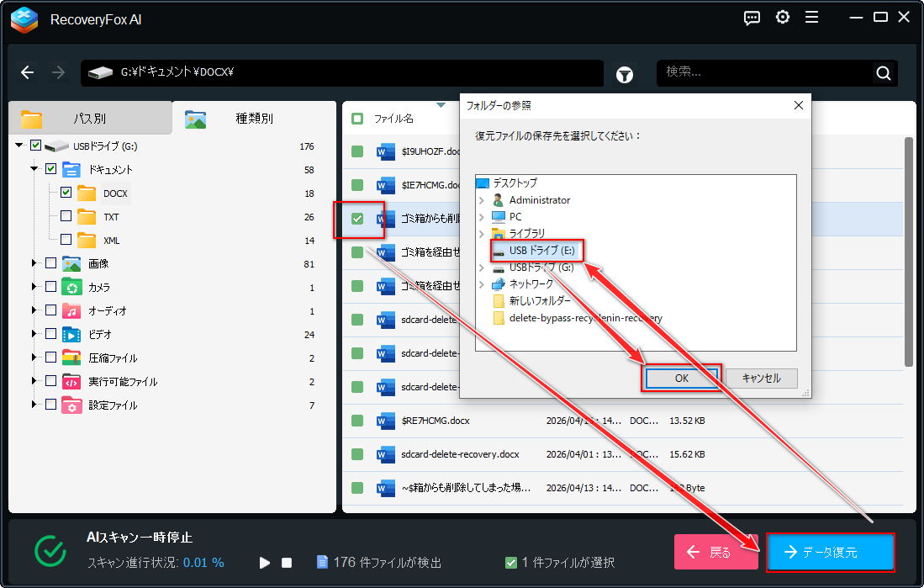
Task: Resume the paused AI scan with the play icon
Action: [264, 563]
